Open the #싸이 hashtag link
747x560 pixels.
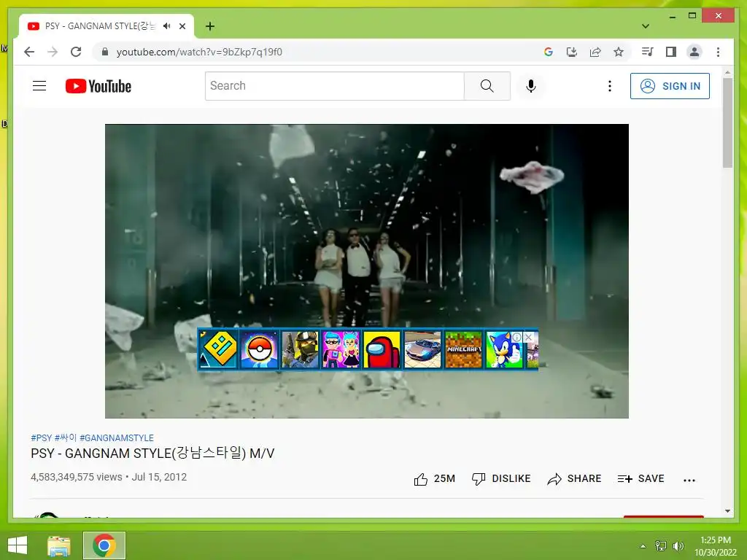65,438
